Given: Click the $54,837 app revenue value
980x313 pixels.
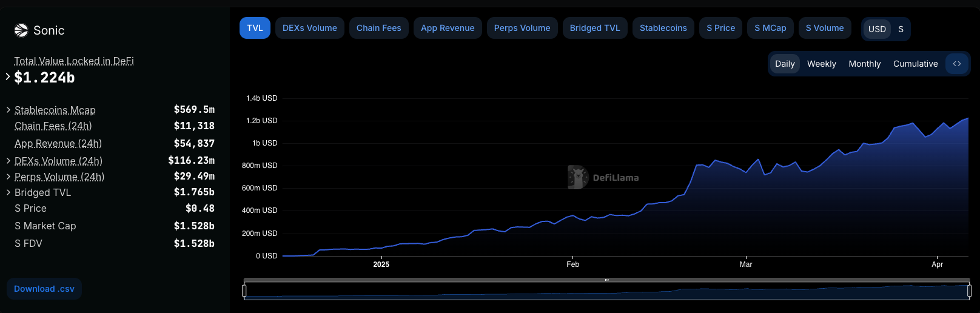Looking at the screenshot, I should [x=194, y=143].
